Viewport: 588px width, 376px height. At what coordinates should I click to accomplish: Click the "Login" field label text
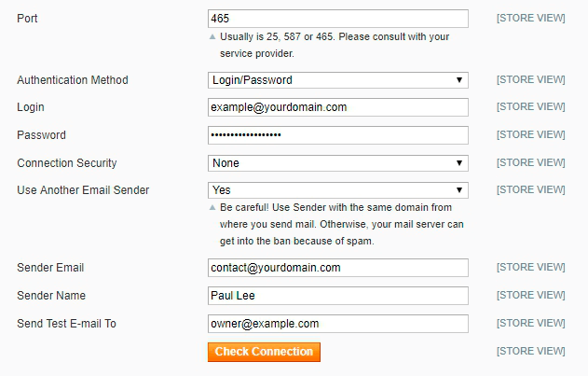tap(31, 107)
